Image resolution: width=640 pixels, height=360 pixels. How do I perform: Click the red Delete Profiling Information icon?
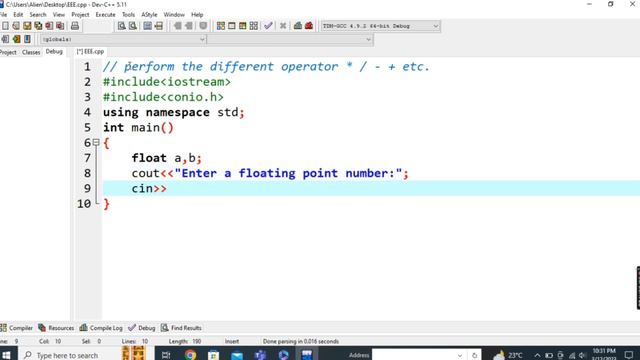pos(309,26)
